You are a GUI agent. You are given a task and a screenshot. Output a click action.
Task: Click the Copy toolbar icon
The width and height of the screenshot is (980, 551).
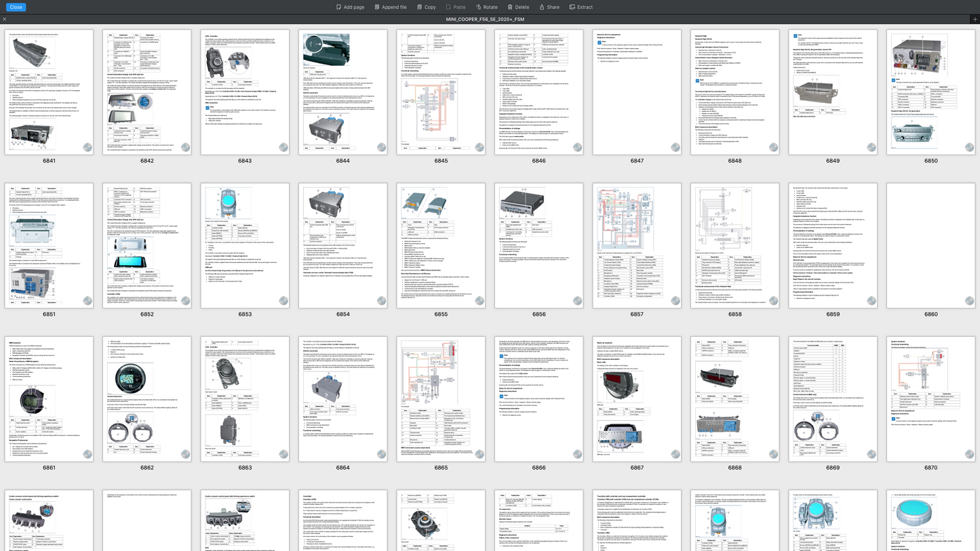coord(419,7)
